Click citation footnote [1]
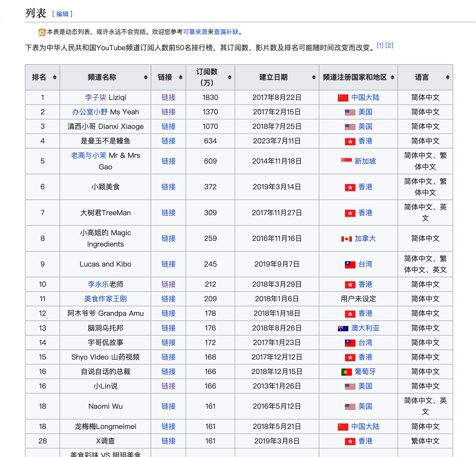Viewport: 476px width, 457px height. 380,45
